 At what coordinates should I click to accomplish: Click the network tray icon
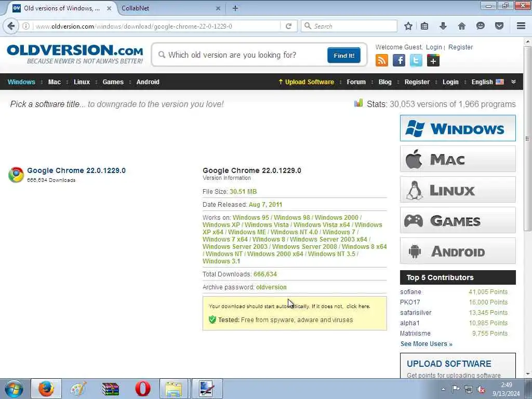[469, 390]
